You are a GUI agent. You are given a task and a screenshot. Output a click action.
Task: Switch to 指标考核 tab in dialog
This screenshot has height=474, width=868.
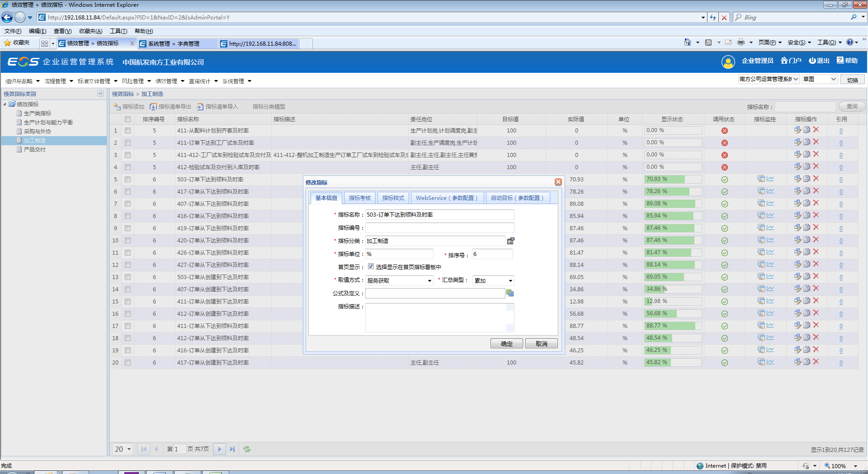[360, 198]
